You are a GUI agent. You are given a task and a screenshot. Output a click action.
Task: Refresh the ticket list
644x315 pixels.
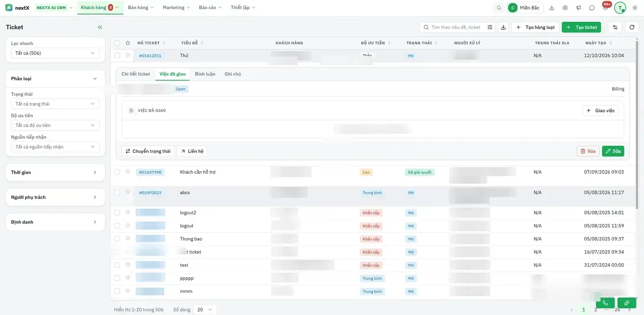pyautogui.click(x=632, y=27)
